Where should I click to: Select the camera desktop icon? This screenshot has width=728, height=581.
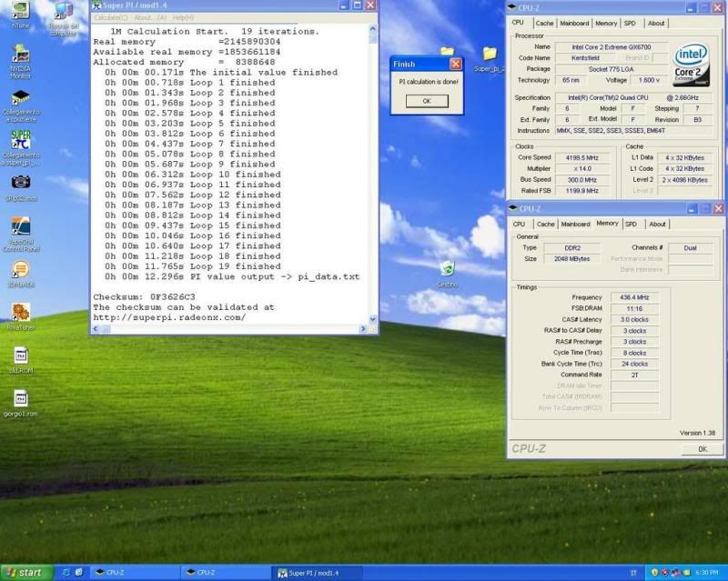20,183
